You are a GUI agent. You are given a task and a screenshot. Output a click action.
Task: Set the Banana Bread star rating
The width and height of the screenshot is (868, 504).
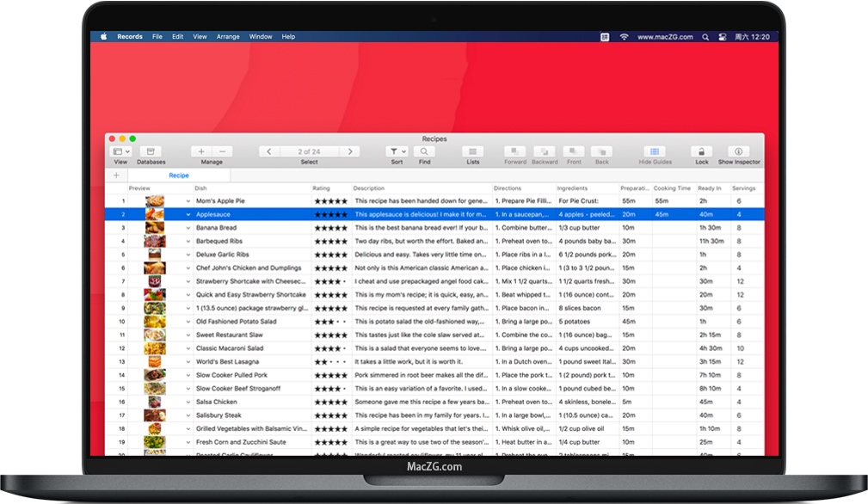[330, 228]
